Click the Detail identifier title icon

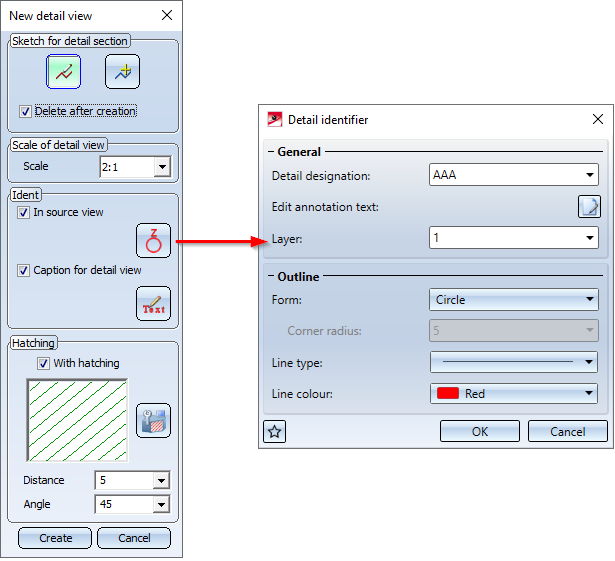point(275,119)
